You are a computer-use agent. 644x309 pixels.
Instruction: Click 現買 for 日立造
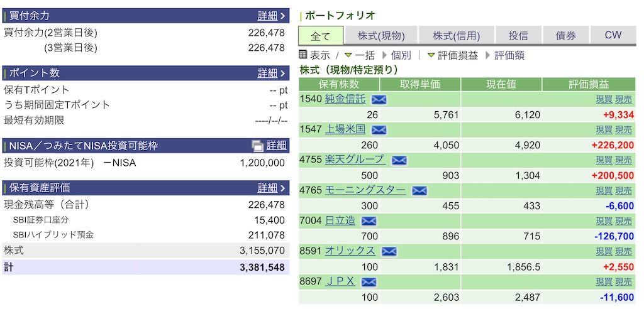coord(604,221)
